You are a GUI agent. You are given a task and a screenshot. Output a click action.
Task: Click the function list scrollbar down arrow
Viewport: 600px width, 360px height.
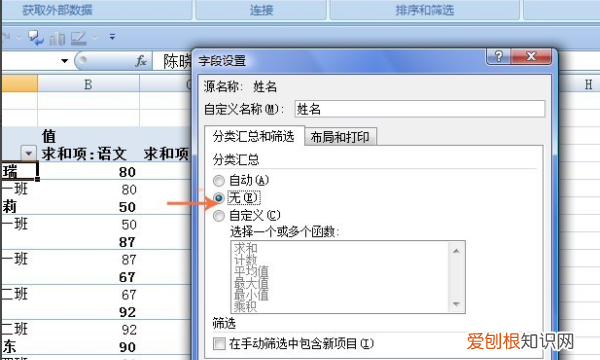pyautogui.click(x=456, y=304)
